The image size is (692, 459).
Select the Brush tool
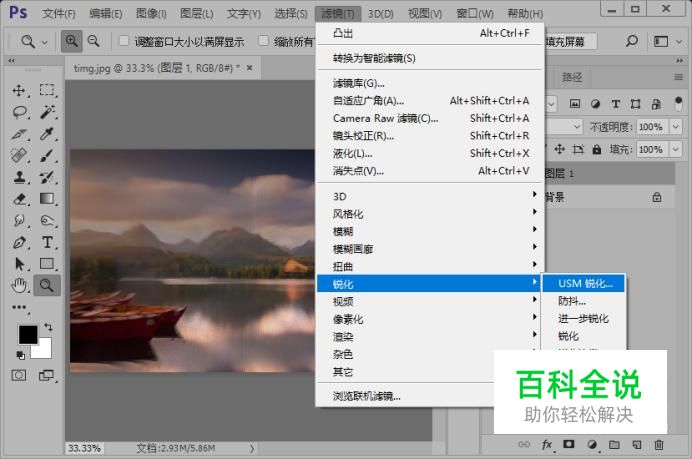point(47,155)
